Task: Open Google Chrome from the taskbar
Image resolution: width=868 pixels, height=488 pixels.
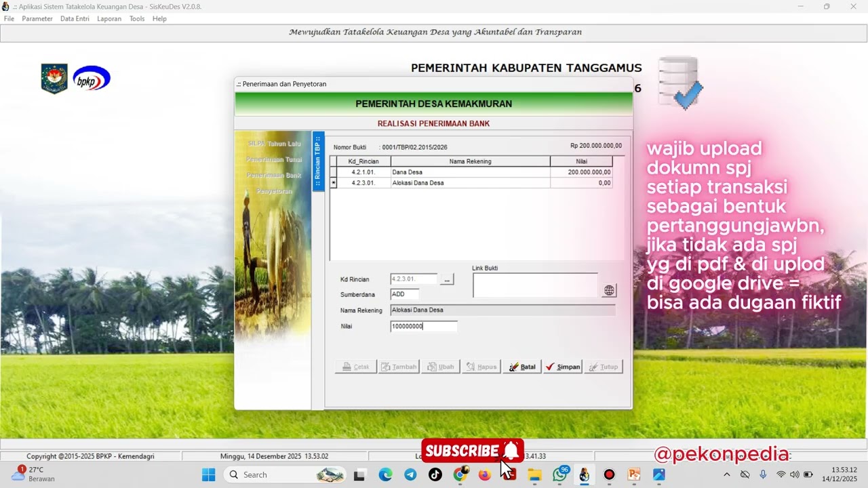Action: coord(460,474)
